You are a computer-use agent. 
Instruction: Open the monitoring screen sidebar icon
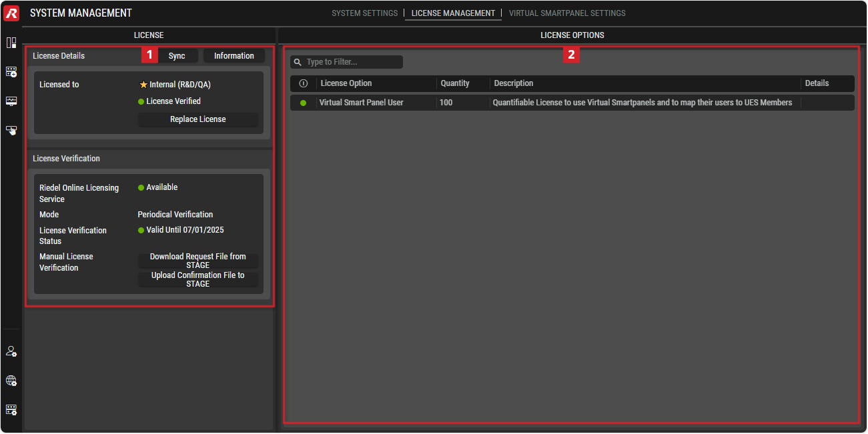pyautogui.click(x=11, y=101)
